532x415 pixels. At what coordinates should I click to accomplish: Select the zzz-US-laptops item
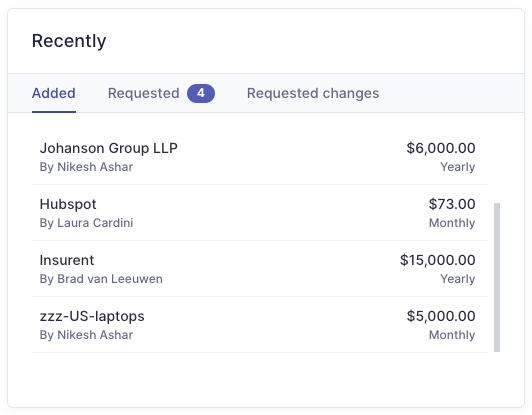[x=260, y=325]
